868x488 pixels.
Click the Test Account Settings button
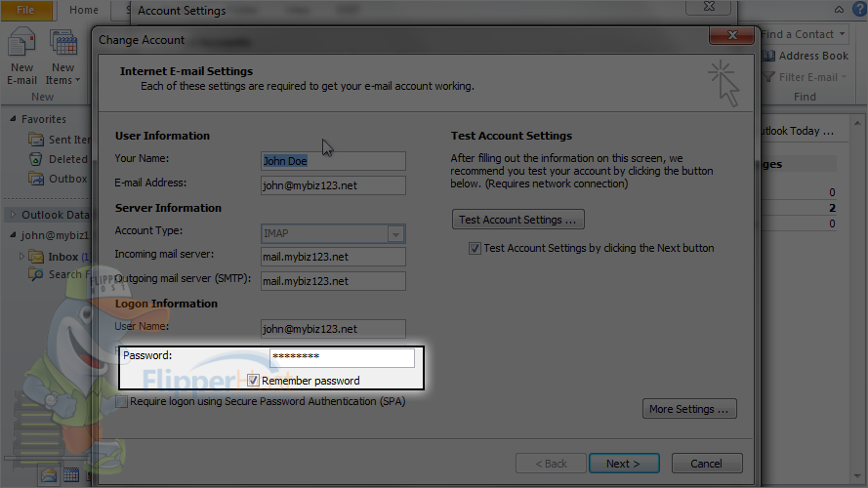[517, 220]
